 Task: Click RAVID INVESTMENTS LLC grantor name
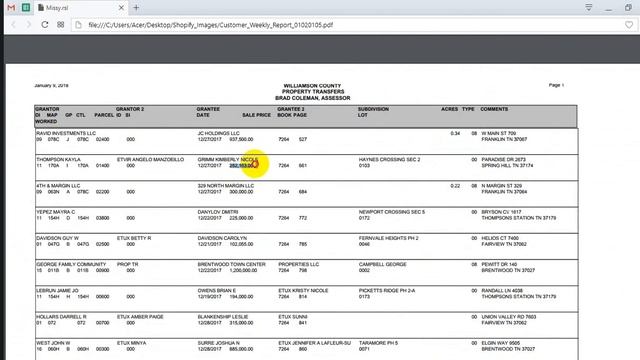tap(66, 133)
